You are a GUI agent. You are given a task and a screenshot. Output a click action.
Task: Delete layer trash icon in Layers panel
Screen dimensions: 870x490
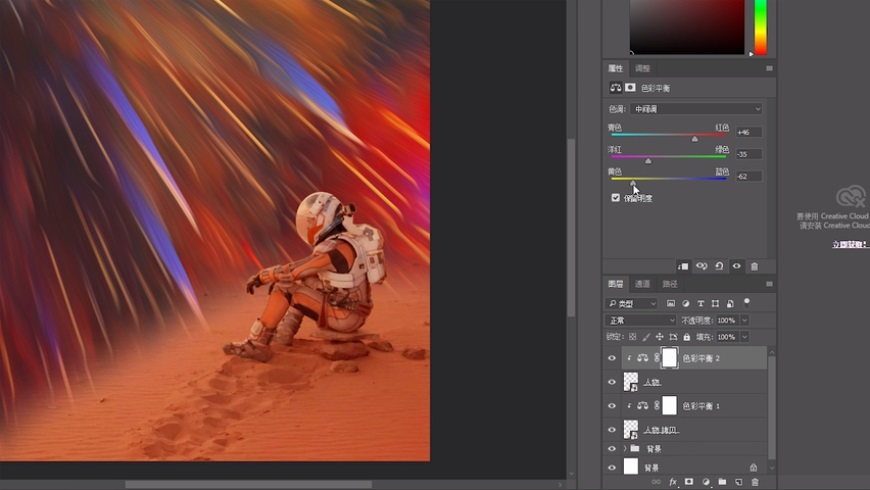pyautogui.click(x=755, y=482)
